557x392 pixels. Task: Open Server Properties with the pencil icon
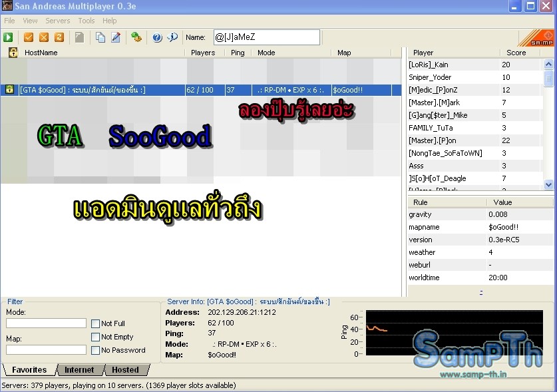click(x=116, y=37)
